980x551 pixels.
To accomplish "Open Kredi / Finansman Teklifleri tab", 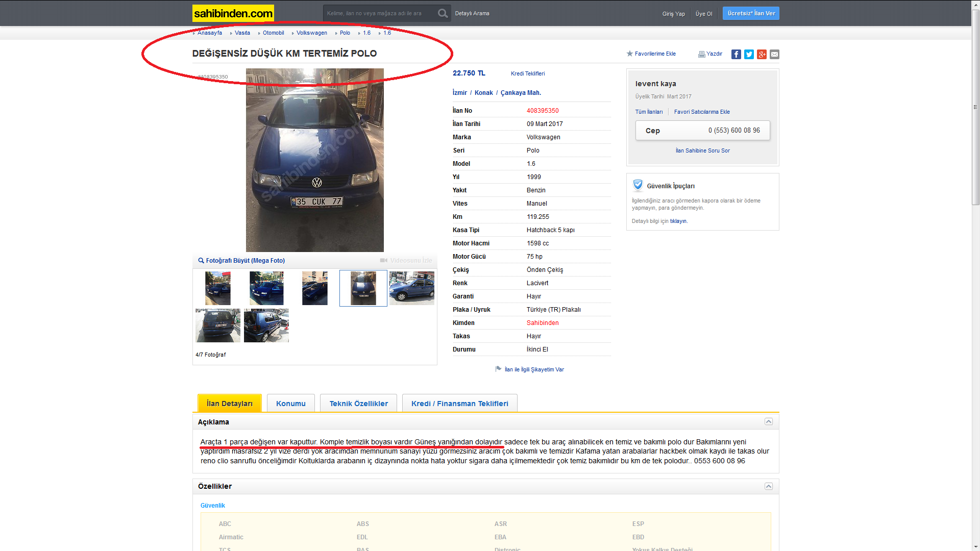I will pos(460,403).
